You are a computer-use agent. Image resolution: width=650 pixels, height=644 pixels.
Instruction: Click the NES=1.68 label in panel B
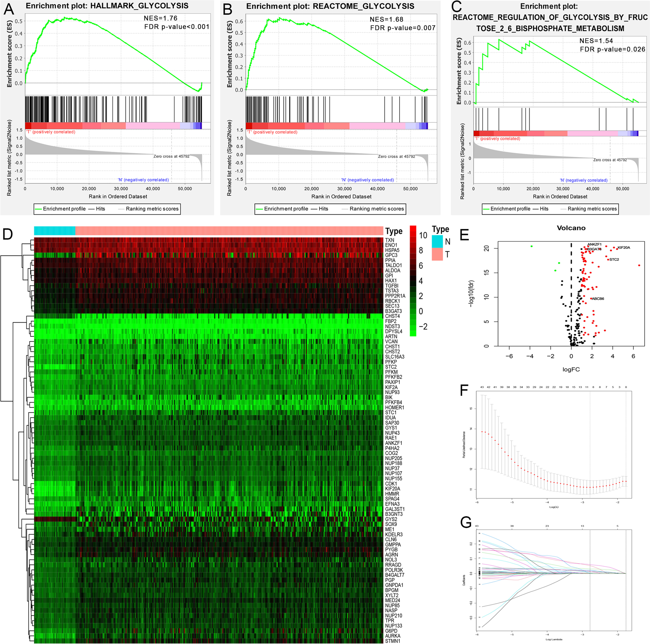click(386, 19)
